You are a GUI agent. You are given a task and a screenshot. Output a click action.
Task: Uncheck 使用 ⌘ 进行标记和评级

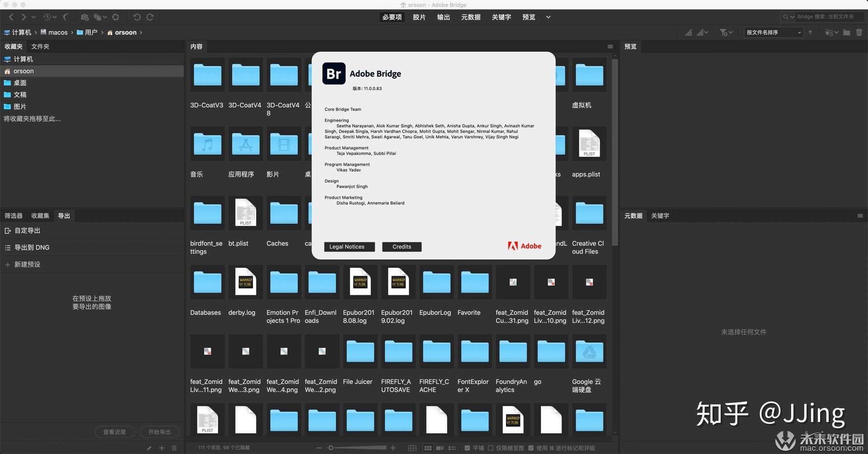pyautogui.click(x=531, y=448)
